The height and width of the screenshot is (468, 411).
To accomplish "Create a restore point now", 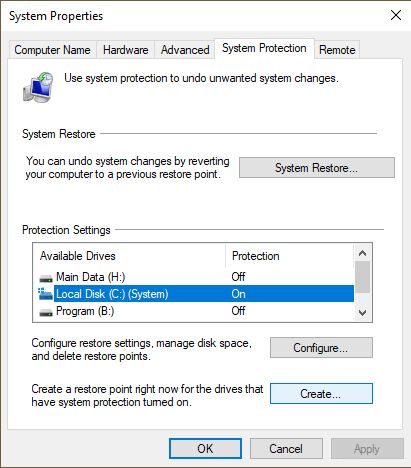I will (321, 394).
